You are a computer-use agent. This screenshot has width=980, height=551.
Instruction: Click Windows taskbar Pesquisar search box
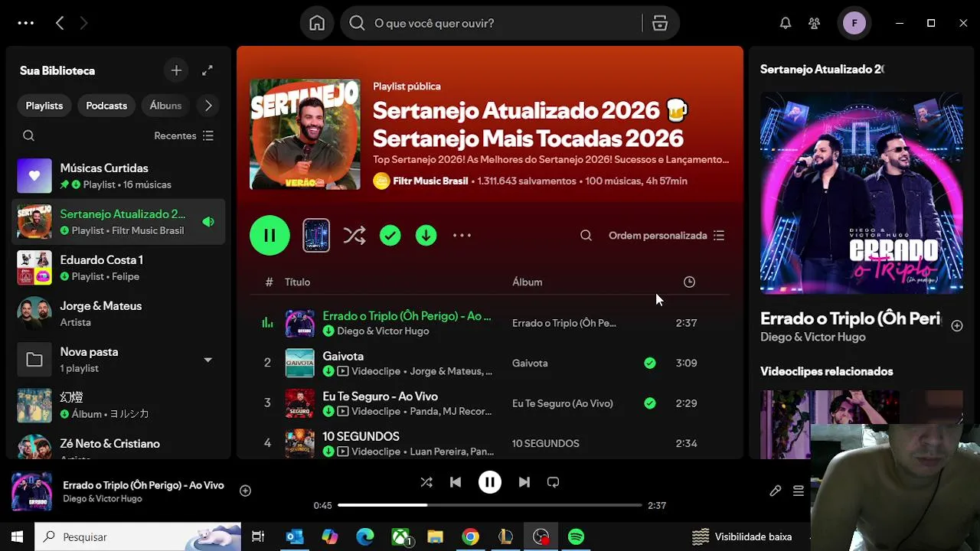[139, 537]
